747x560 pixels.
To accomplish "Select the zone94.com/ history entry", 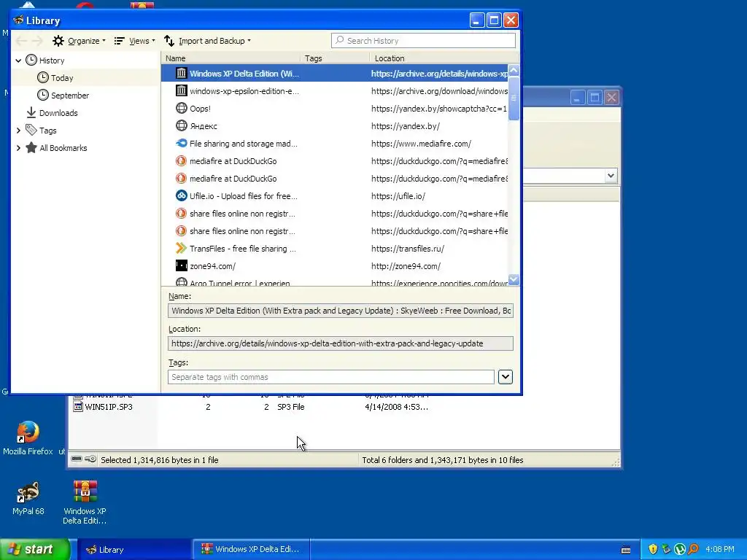I will click(334, 266).
